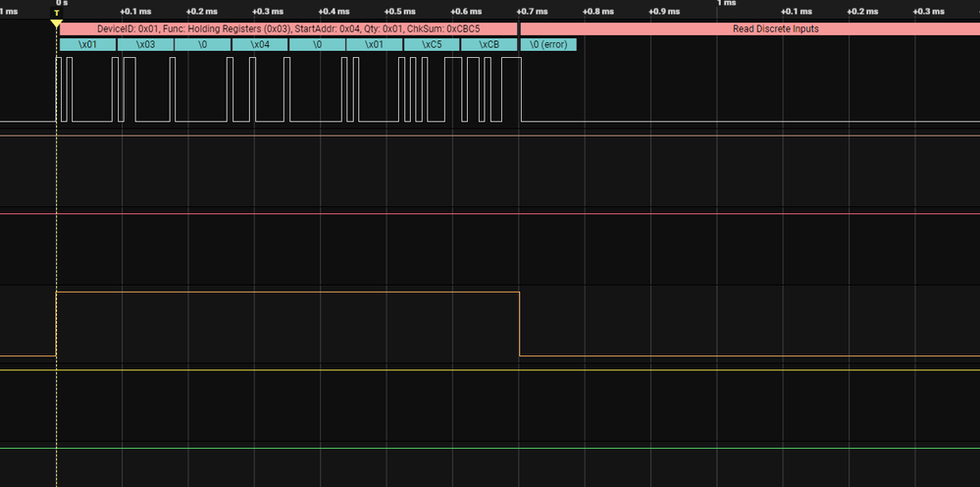Image resolution: width=980 pixels, height=487 pixels.
Task: Click the +0.3 ms label after 1 ms
Action: click(x=929, y=12)
